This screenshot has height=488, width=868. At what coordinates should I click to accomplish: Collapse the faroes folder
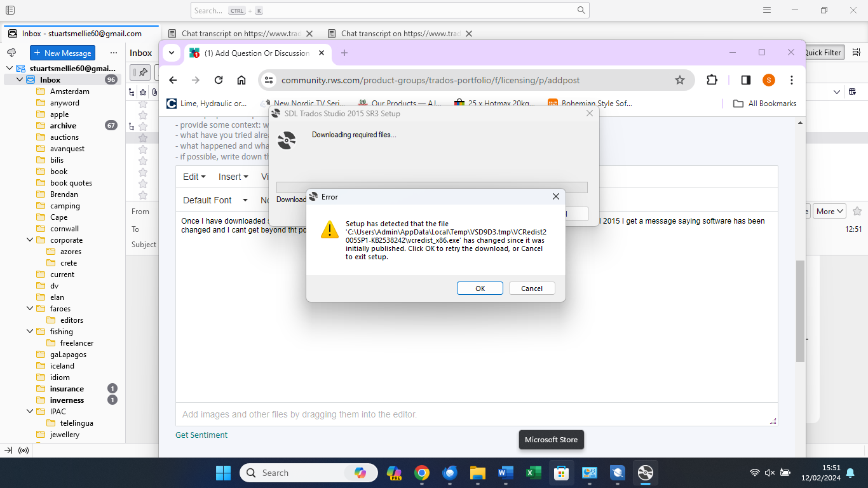[x=30, y=309]
